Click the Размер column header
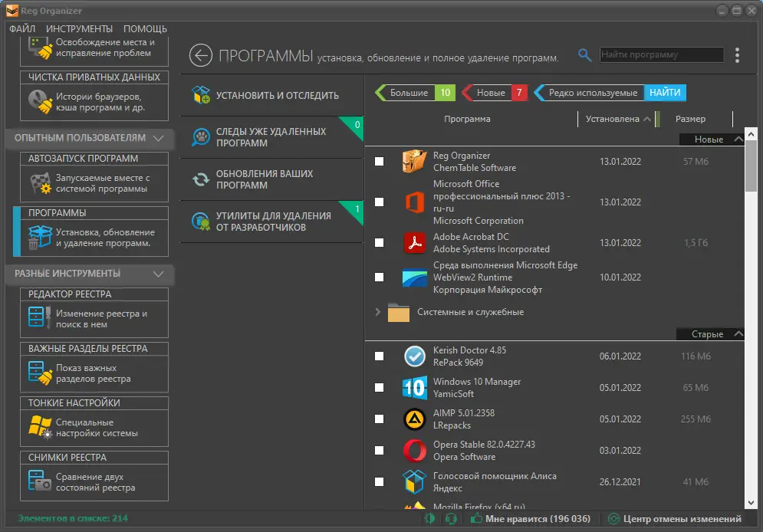The height and width of the screenshot is (532, 763). tap(690, 119)
